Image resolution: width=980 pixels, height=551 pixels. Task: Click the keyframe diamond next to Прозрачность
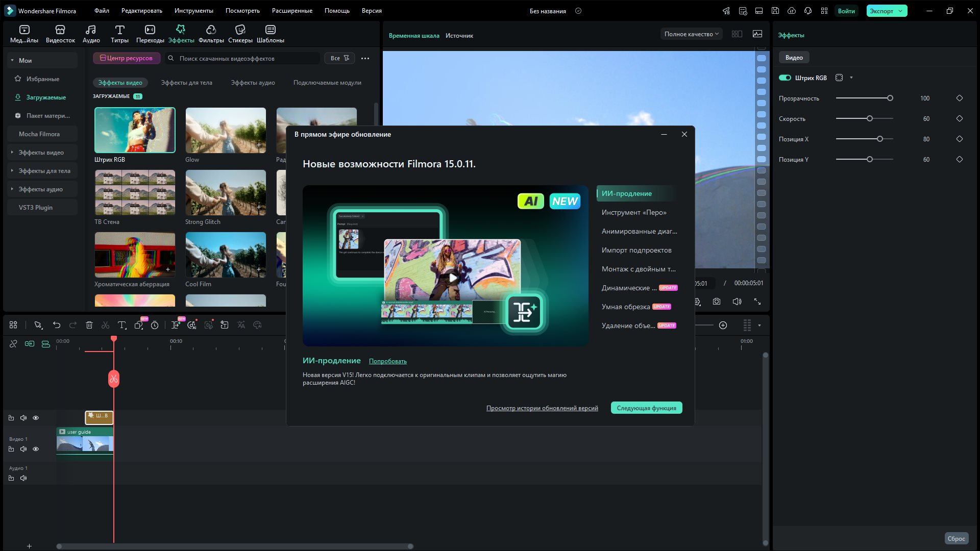pos(960,98)
